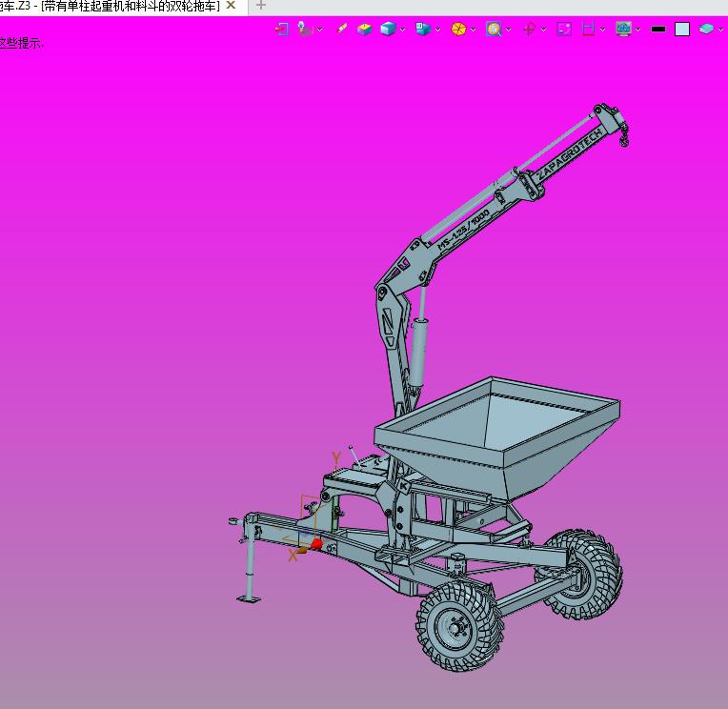This screenshot has height=709, width=728.
Task: Click the orange polygon mesh icon
Action: (458, 29)
